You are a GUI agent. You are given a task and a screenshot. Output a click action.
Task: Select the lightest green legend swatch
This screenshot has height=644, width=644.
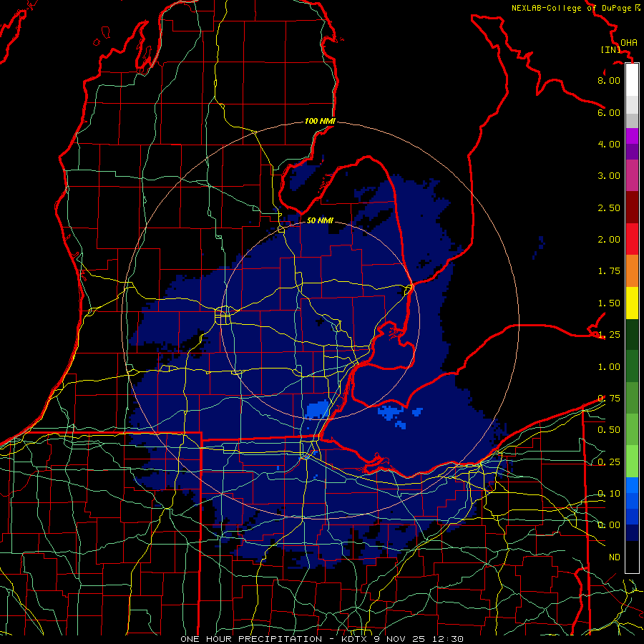coord(632,462)
